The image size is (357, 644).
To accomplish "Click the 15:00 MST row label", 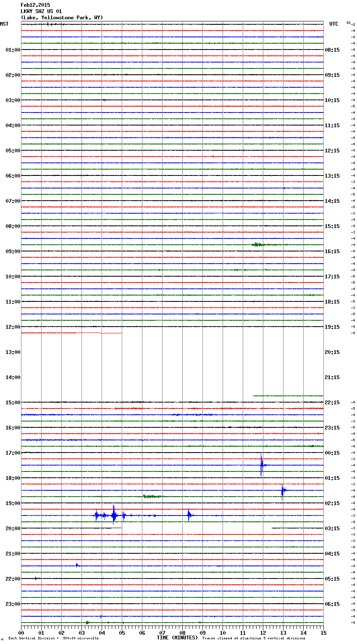I will (13, 403).
